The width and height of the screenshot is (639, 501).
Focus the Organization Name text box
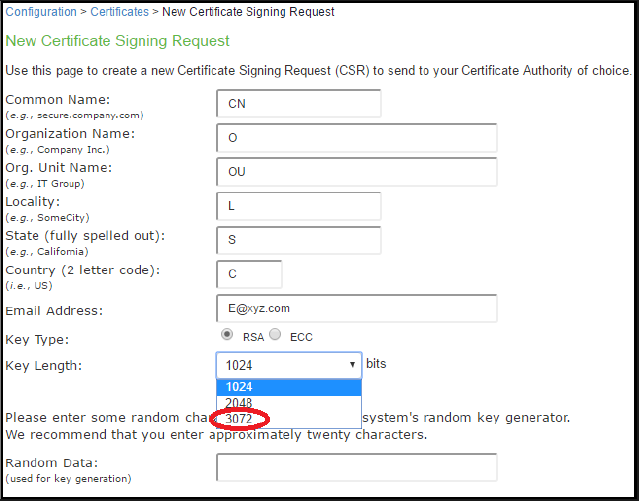(356, 138)
